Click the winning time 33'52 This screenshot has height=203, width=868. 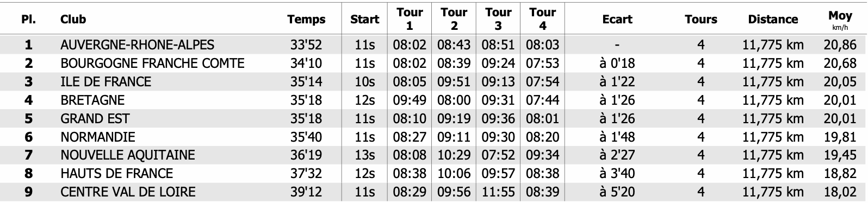[x=306, y=45]
